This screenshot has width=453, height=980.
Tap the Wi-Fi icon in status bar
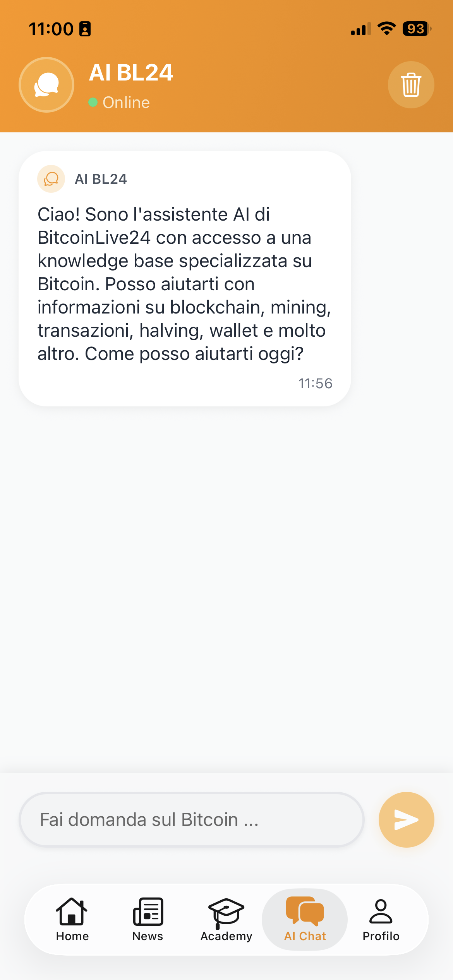click(386, 28)
